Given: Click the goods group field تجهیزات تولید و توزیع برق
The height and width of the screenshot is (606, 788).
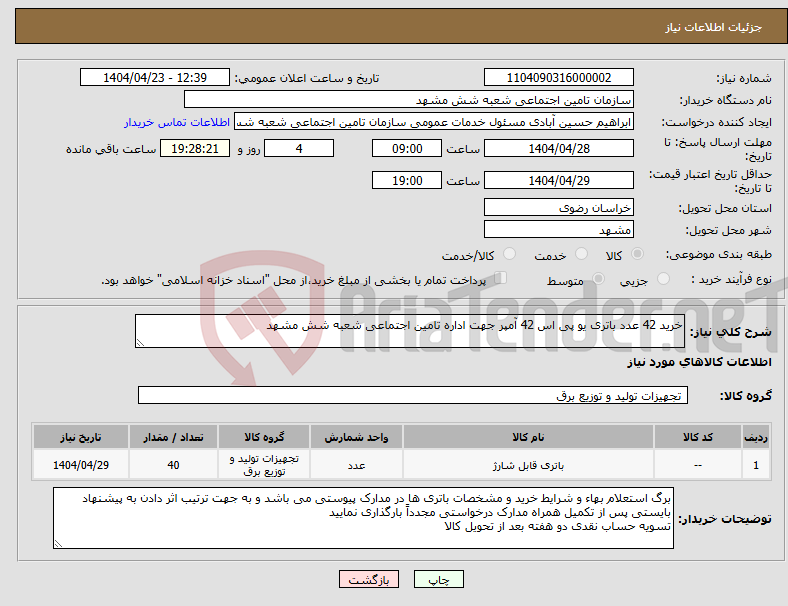Looking at the screenshot, I should click(413, 395).
